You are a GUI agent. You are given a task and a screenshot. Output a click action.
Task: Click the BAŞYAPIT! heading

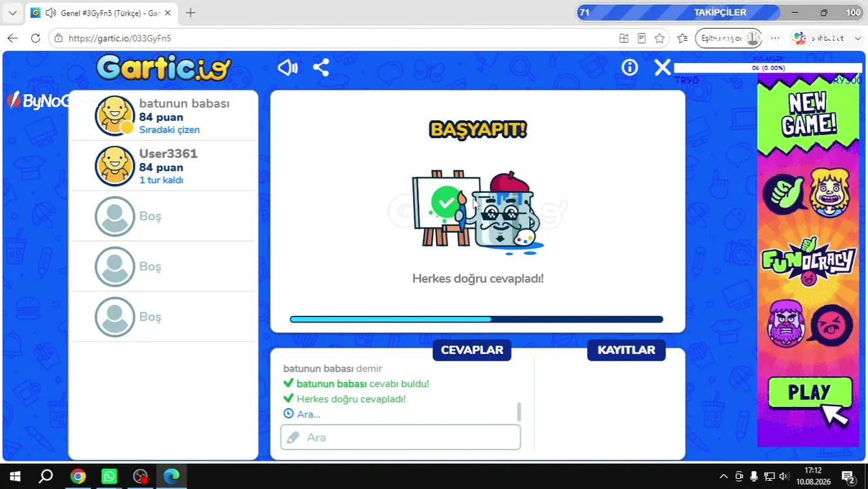pyautogui.click(x=478, y=130)
